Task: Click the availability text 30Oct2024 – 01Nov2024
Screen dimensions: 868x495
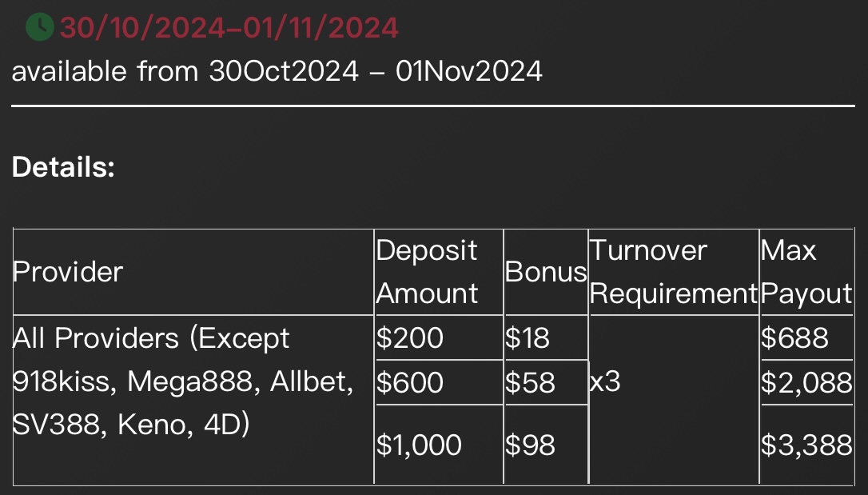Action: click(277, 71)
